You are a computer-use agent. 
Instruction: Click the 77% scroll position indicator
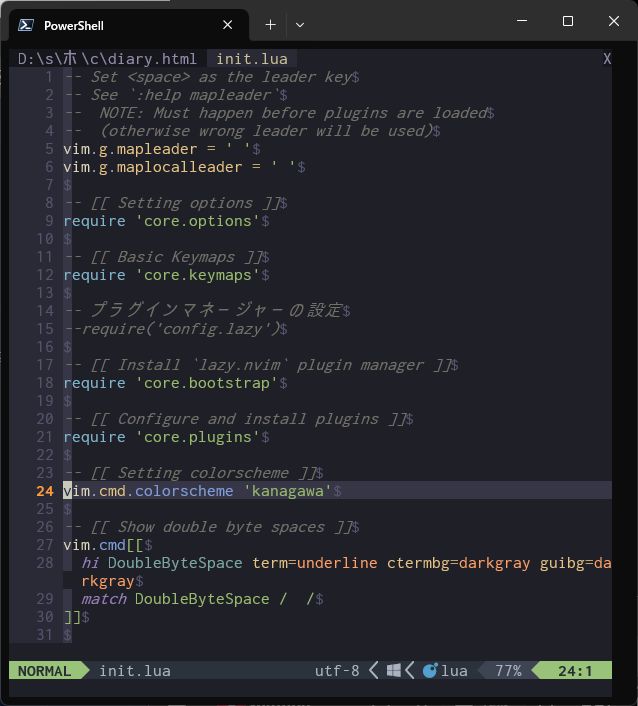point(508,671)
